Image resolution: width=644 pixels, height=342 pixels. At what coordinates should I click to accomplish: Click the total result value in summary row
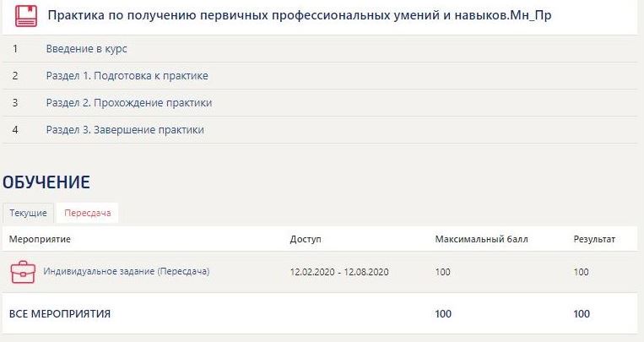coord(582,314)
